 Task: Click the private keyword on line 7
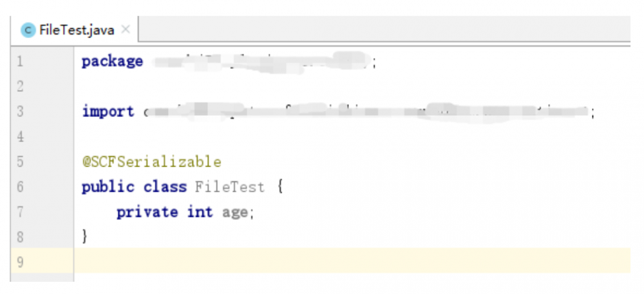147,212
